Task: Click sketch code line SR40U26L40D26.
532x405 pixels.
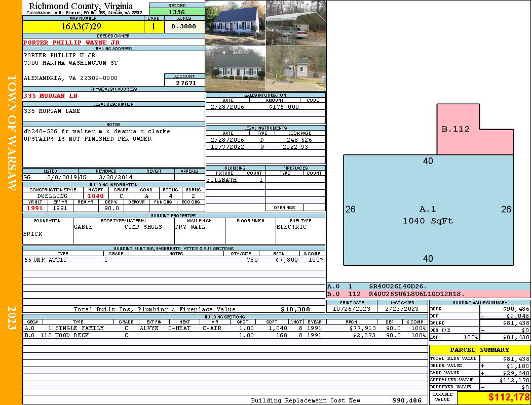Action: pyautogui.click(x=398, y=287)
